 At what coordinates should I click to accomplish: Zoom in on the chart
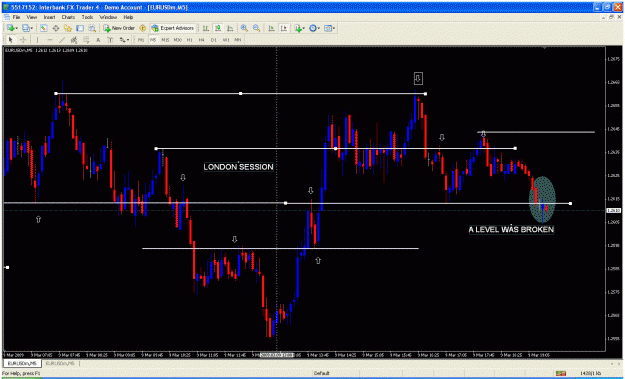pyautogui.click(x=244, y=28)
